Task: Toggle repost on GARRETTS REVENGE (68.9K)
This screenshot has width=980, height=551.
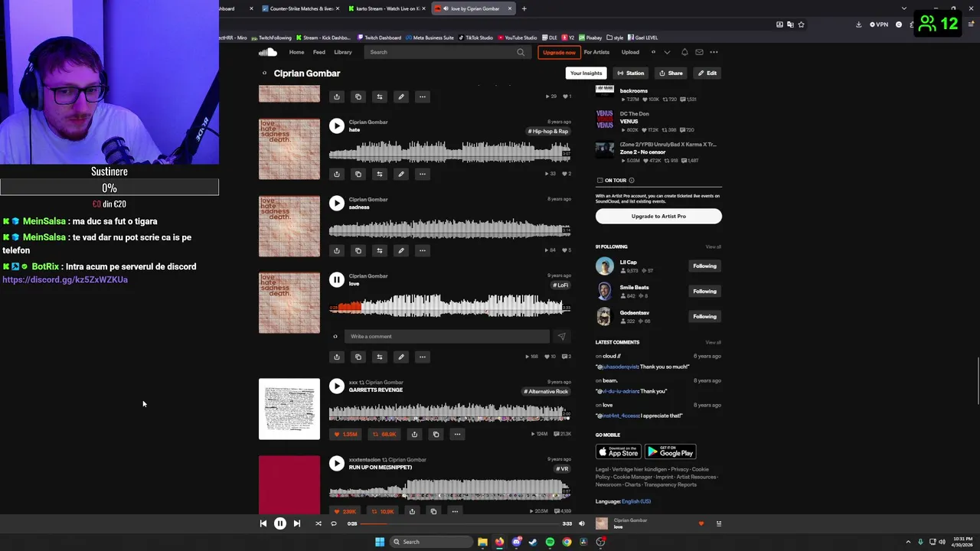Action: (x=385, y=435)
